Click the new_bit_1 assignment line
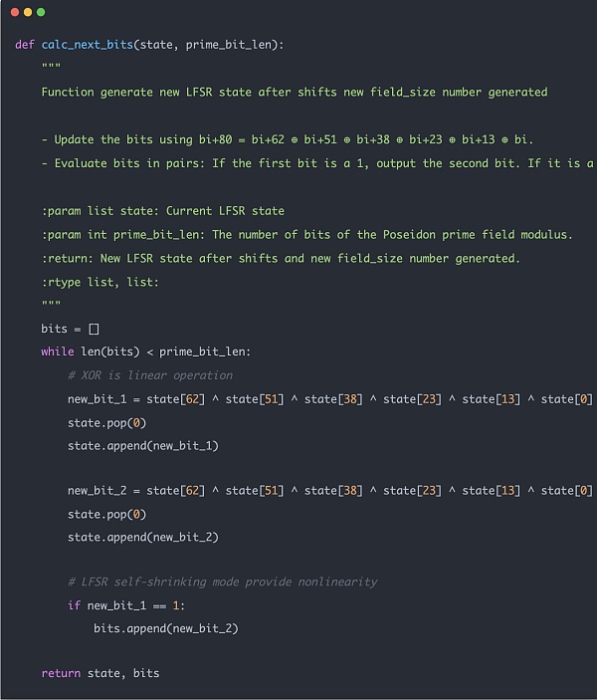Screen dimensions: 597x700 (x=329, y=399)
